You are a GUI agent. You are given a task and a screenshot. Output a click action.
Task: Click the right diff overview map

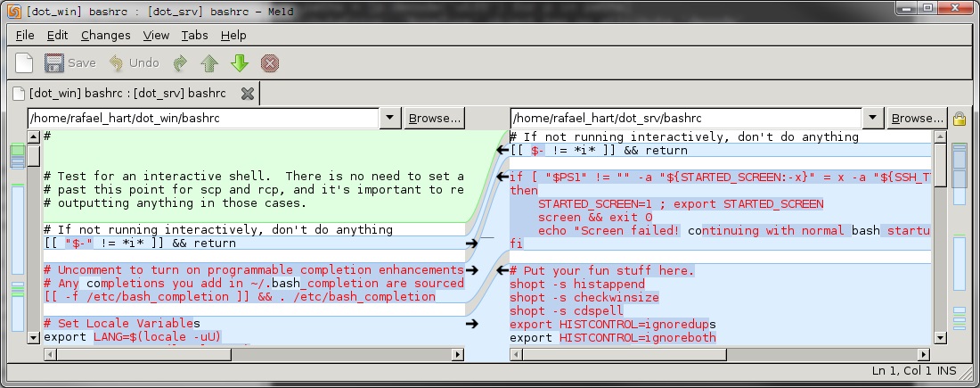click(x=960, y=236)
